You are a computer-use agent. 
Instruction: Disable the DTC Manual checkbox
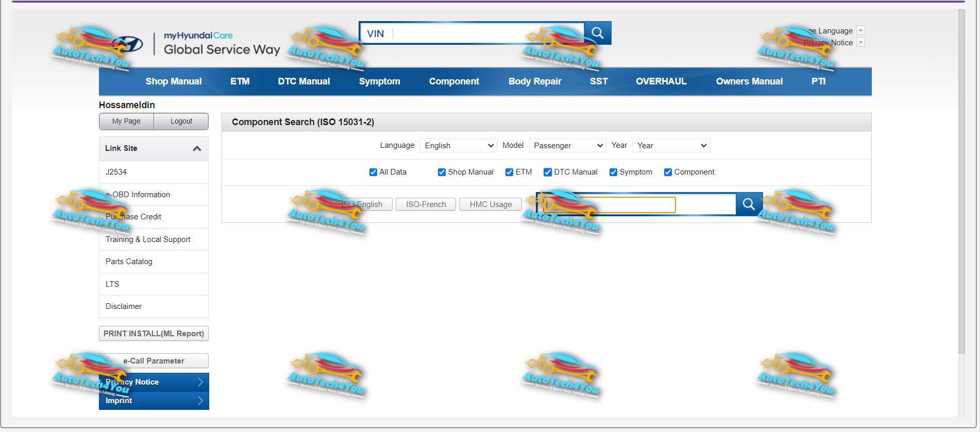pyautogui.click(x=548, y=172)
